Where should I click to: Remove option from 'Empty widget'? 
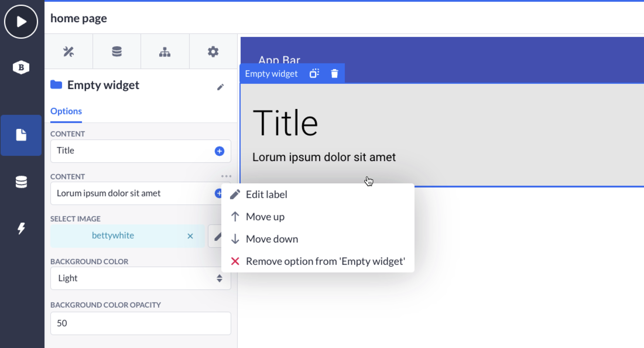(x=325, y=261)
